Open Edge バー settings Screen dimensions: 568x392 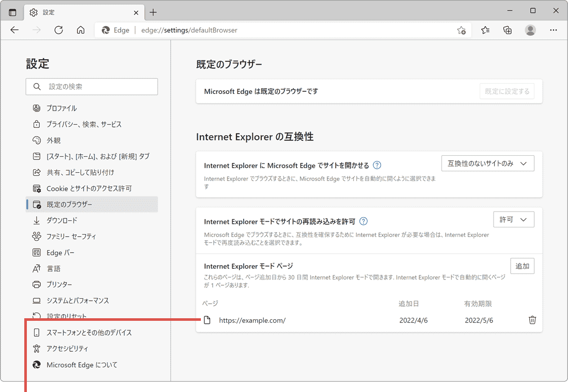click(x=92, y=253)
